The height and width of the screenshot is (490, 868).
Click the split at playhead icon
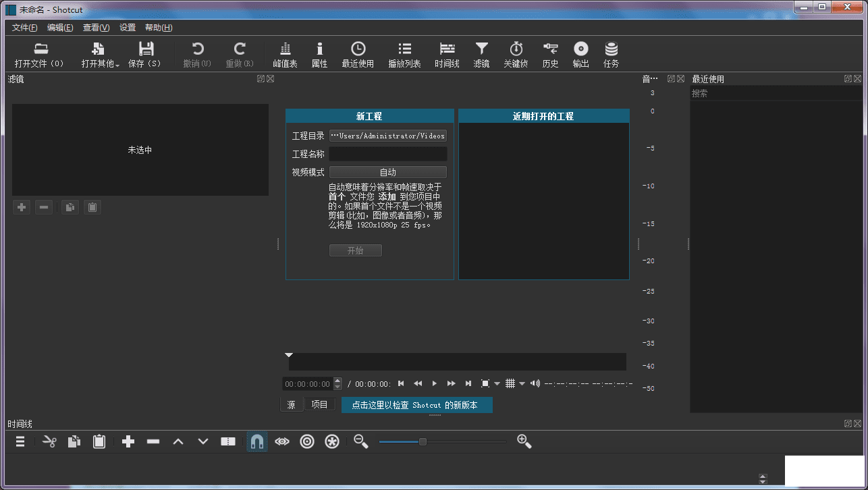(x=228, y=442)
